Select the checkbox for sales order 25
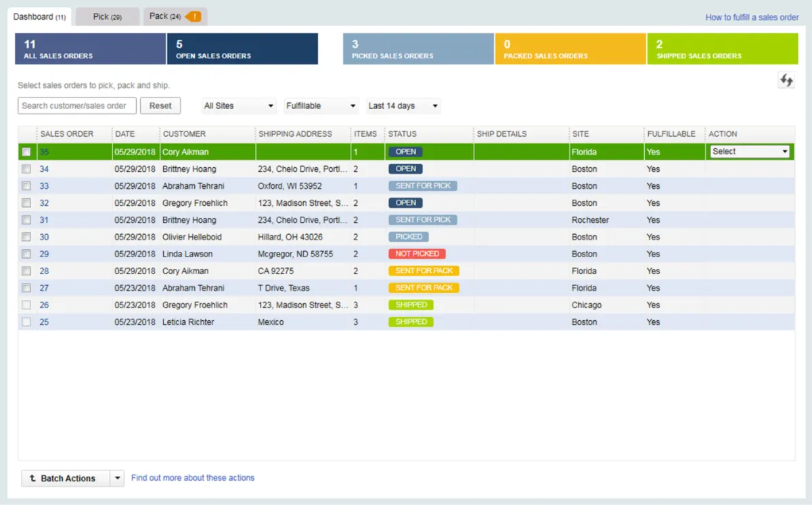812x505 pixels. (26, 322)
